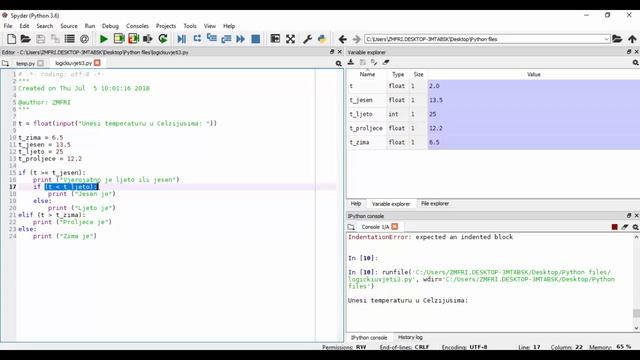
Task: Open the View menu
Action: 210,26
